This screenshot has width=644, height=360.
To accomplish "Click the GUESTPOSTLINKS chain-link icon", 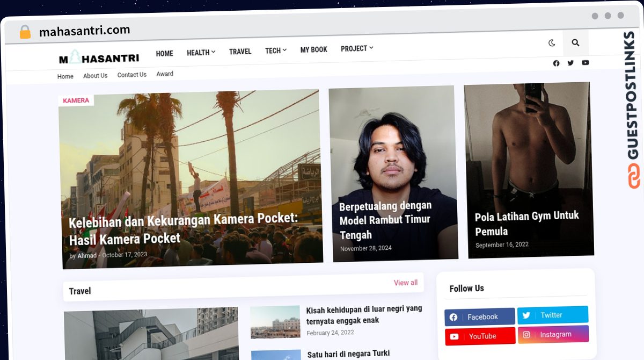I will pos(633,177).
